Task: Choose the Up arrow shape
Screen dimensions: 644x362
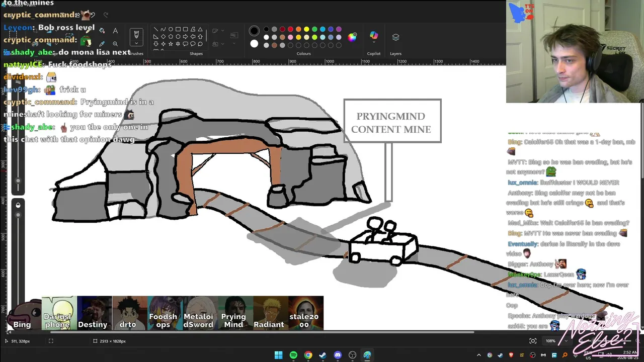Action: 200,37
